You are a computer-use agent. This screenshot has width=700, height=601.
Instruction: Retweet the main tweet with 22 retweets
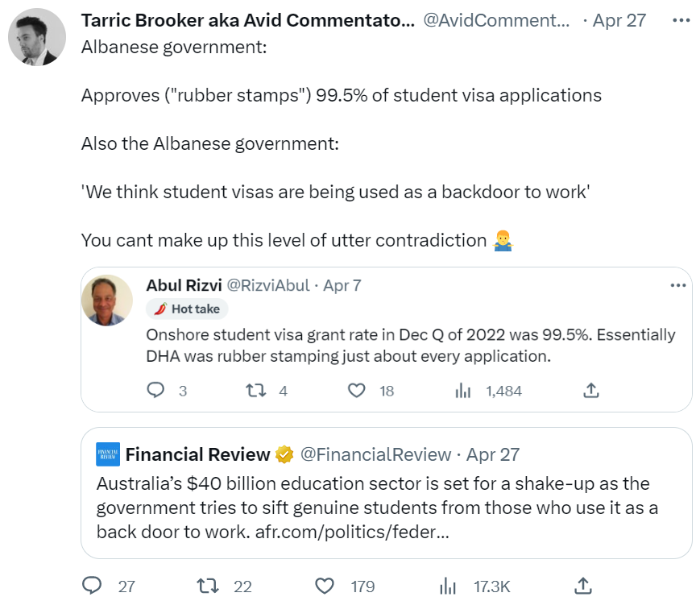[x=209, y=586]
